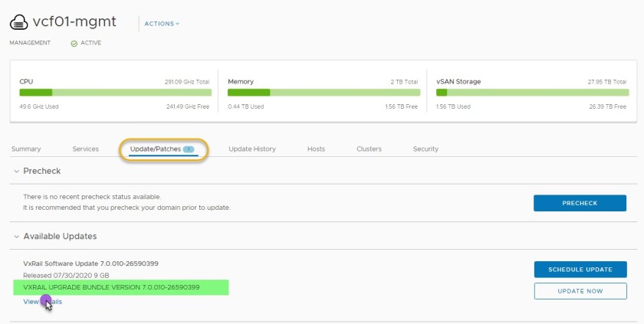Click the cloud domain icon beside vcf01-mgmt
The height and width of the screenshot is (324, 644).
[x=20, y=22]
